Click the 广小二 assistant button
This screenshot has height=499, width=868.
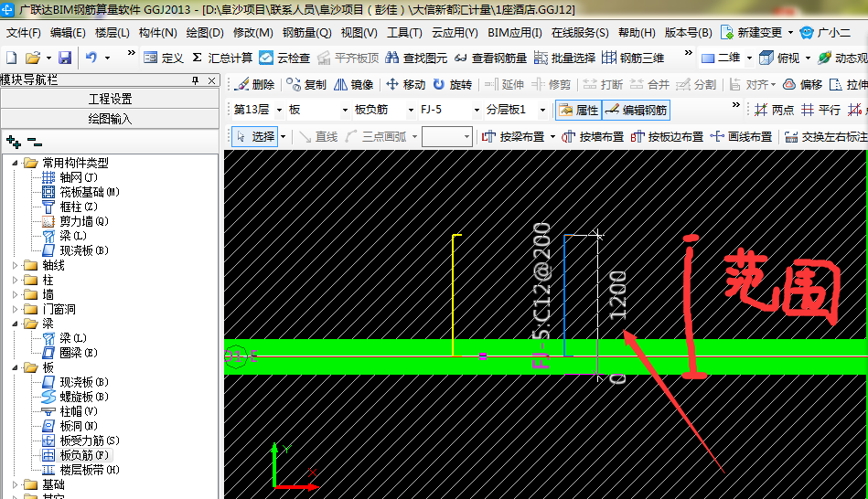coord(826,33)
